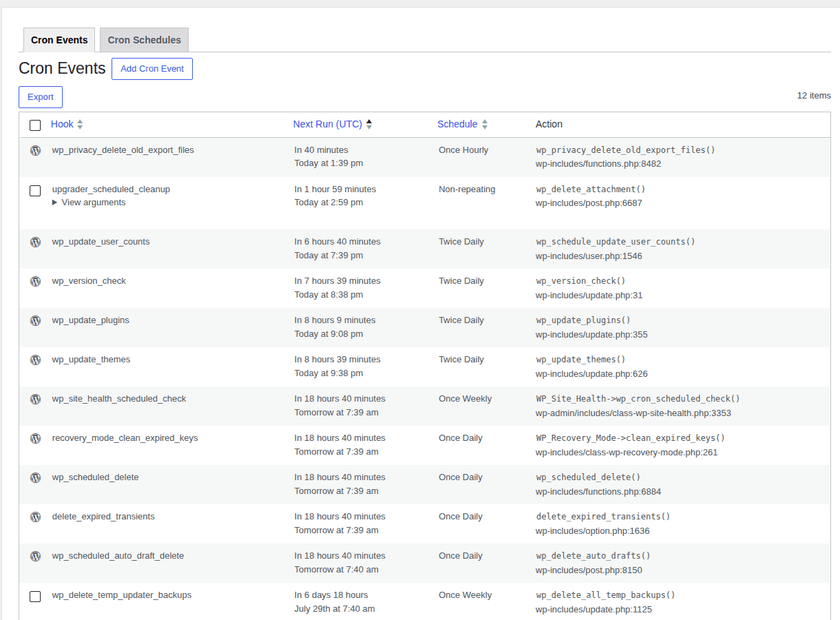Check the upgrader_scheduled_cleanup row checkbox
Viewport: 840px width, 620px height.
(x=35, y=191)
